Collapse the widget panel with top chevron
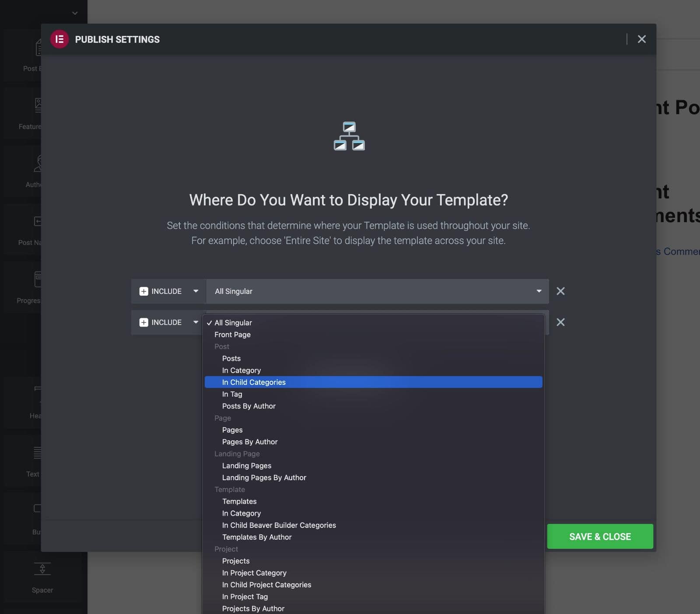The height and width of the screenshot is (614, 700). click(74, 13)
